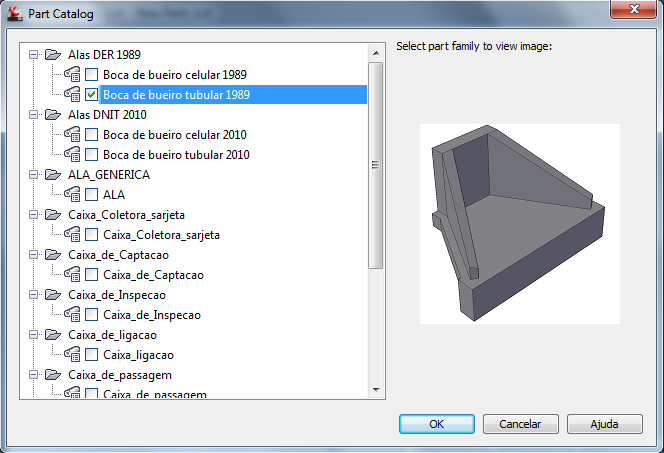This screenshot has height=453, width=664.
Task: Select Boca de bueiro celular 1989 label
Action: 175,75
